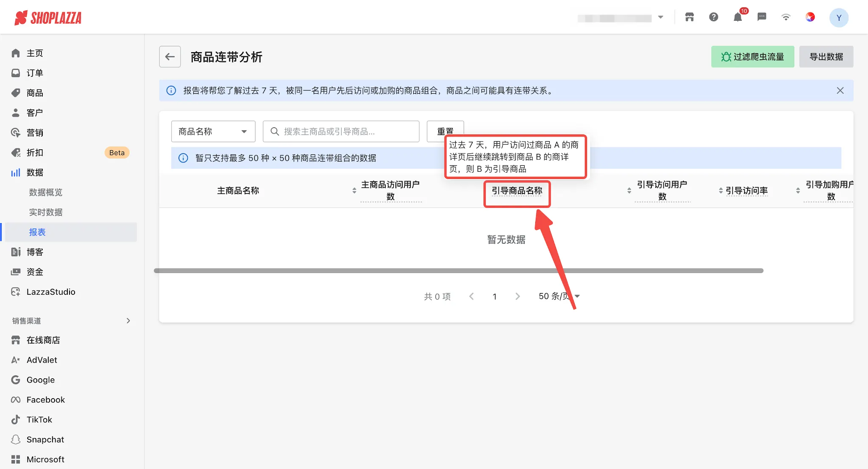Click the 导出数据 button
The image size is (868, 469).
coord(826,57)
